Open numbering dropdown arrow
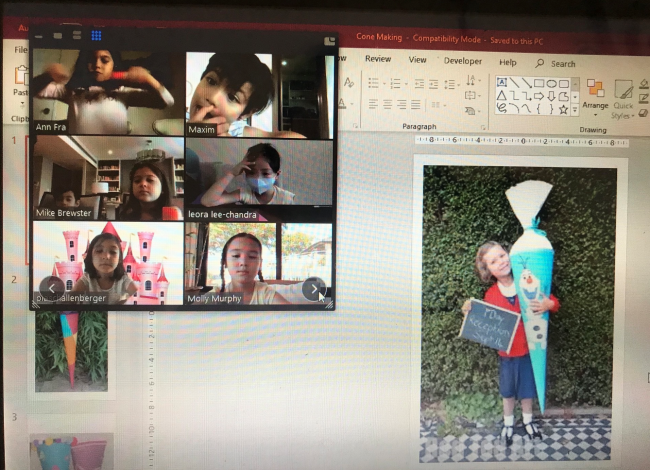650x470 pixels. (x=406, y=84)
